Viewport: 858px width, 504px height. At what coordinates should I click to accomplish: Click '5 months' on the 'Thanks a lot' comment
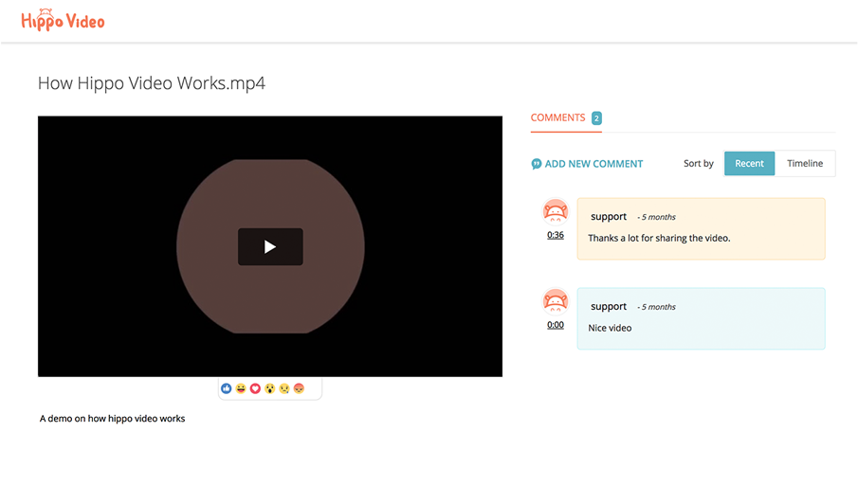(658, 217)
